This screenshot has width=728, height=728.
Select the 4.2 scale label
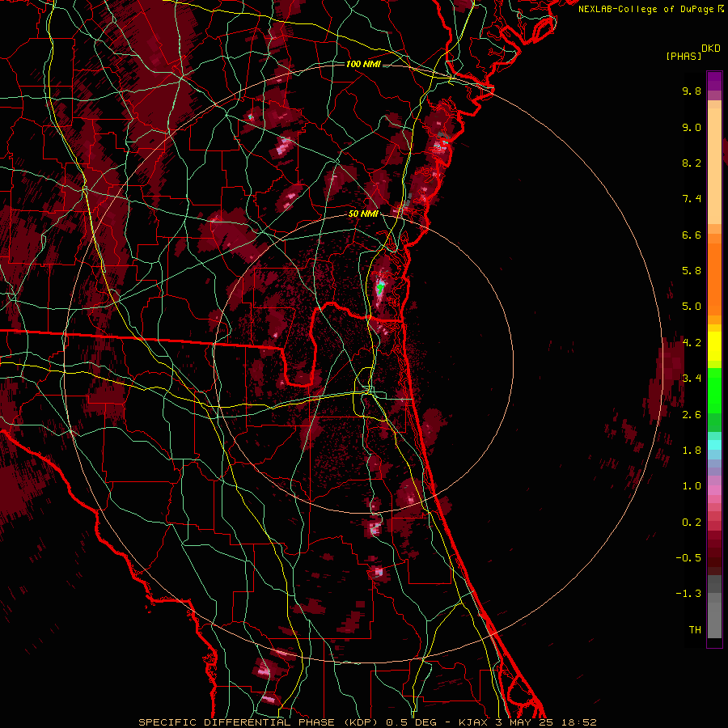coord(692,343)
